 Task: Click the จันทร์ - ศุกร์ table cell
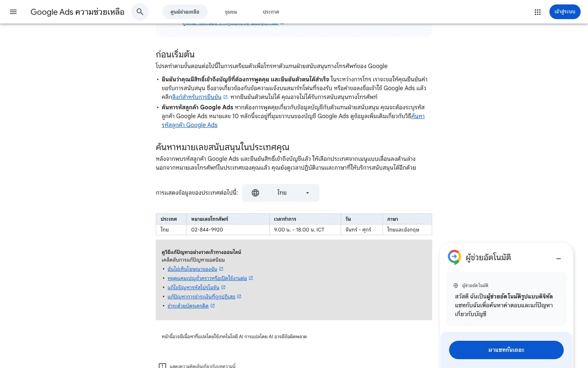(x=362, y=230)
